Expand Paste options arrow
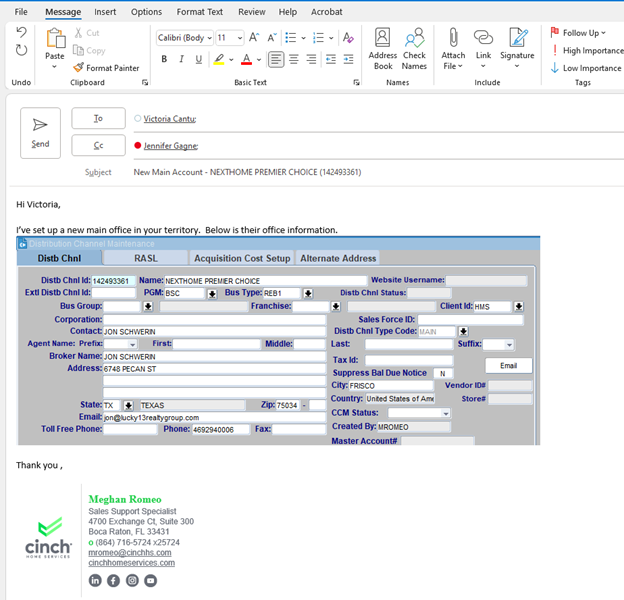 [55, 66]
